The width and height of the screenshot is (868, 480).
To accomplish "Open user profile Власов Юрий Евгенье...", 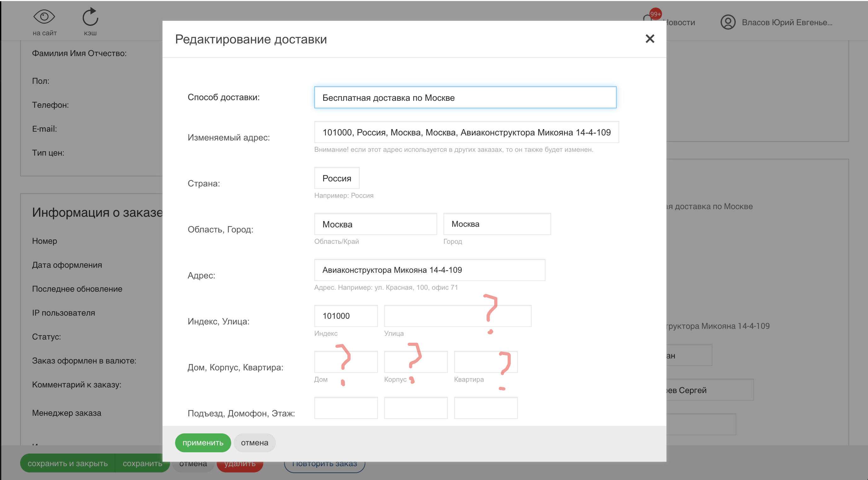I will (776, 23).
